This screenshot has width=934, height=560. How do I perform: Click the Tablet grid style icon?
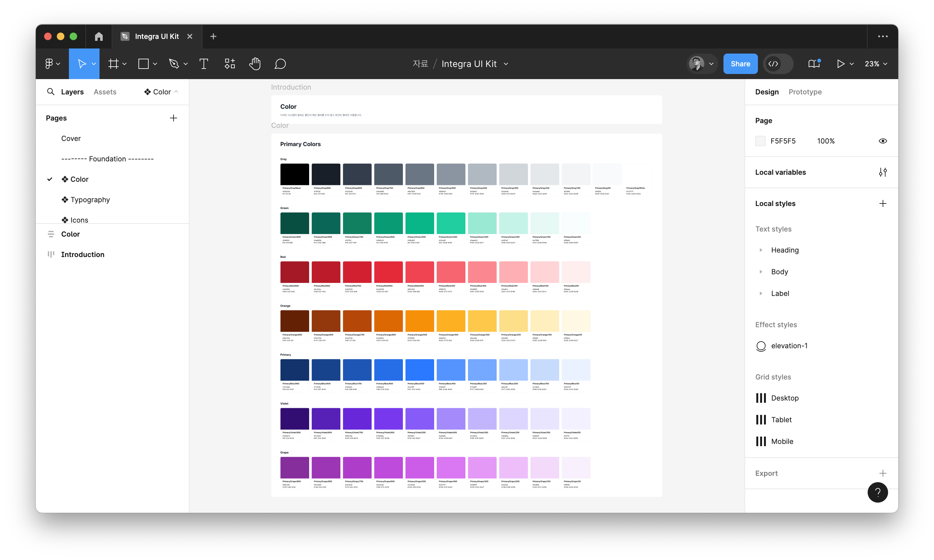pos(761,420)
